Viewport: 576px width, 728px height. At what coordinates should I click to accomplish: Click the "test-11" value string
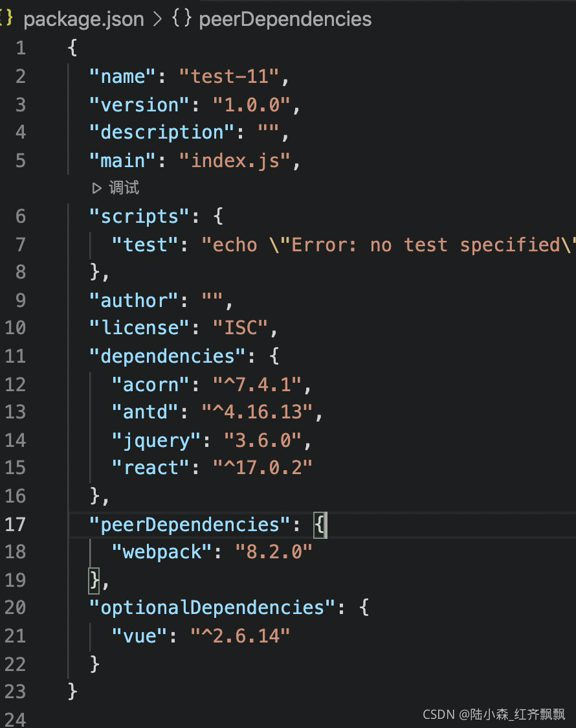[229, 76]
